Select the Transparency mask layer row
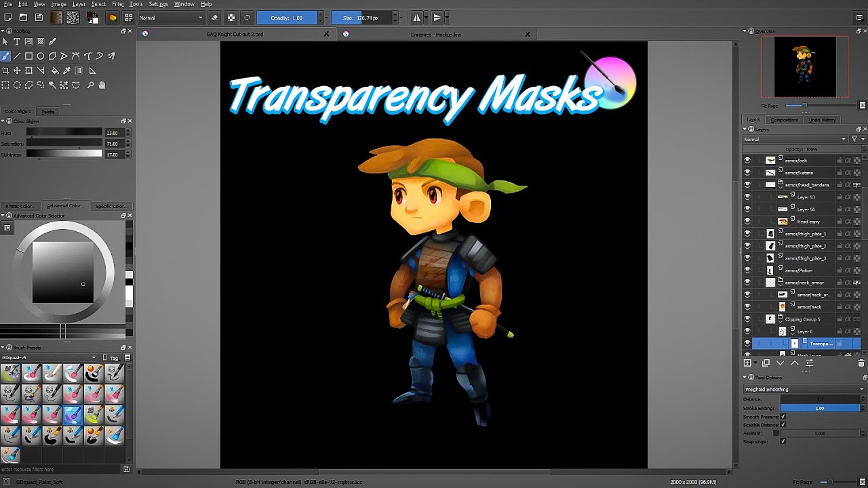Viewport: 868px width, 488px height. pos(821,344)
